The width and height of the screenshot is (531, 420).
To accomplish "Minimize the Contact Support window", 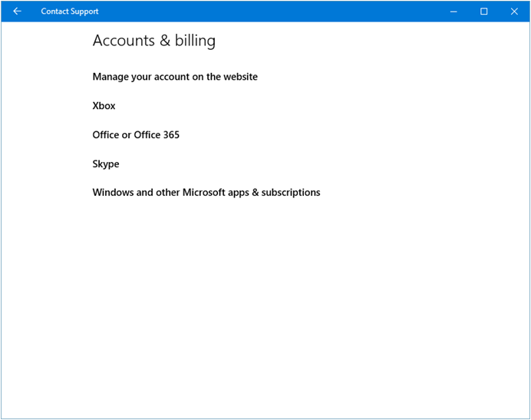I will coord(453,12).
